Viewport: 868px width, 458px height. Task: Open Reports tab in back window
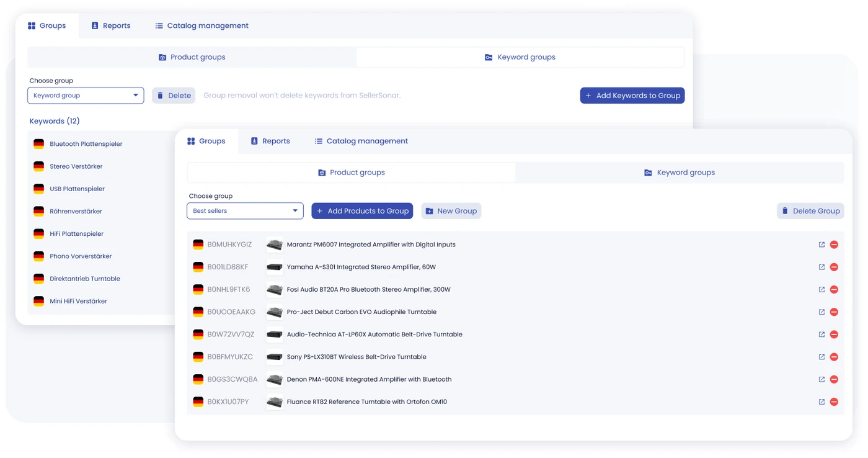pos(110,25)
